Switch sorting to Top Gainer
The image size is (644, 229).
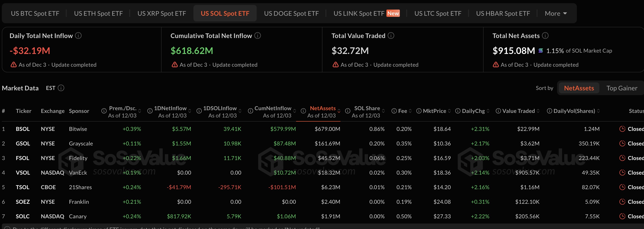coord(621,88)
